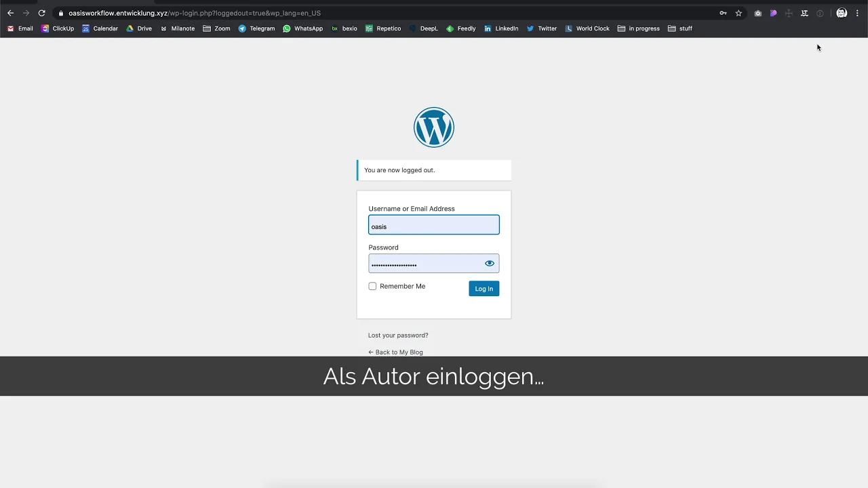Open the bexio bookmark
The image size is (868, 488).
pyautogui.click(x=344, y=28)
